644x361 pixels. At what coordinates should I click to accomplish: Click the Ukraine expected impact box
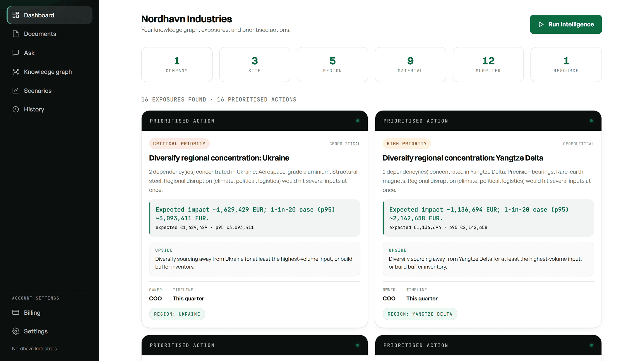click(255, 218)
